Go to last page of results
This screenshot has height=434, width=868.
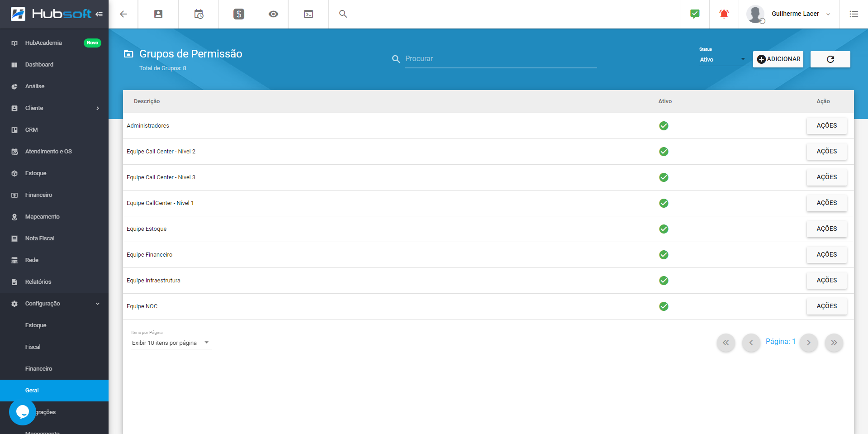click(x=834, y=343)
